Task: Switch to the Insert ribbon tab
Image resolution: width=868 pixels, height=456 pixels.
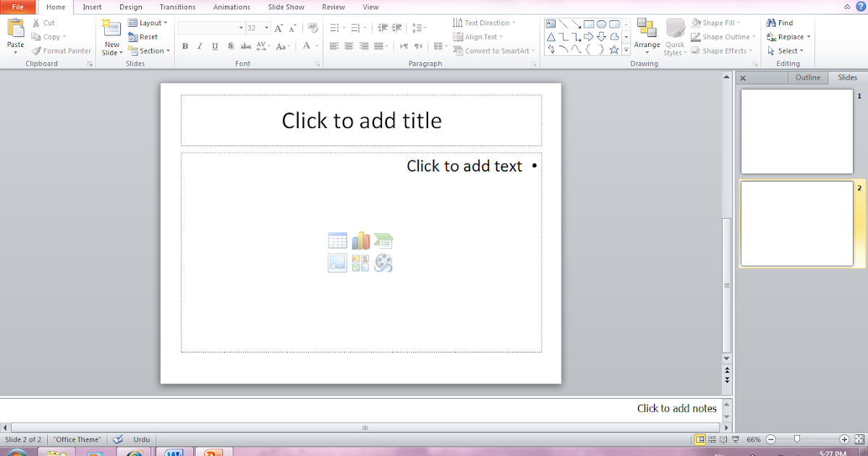Action: point(92,7)
